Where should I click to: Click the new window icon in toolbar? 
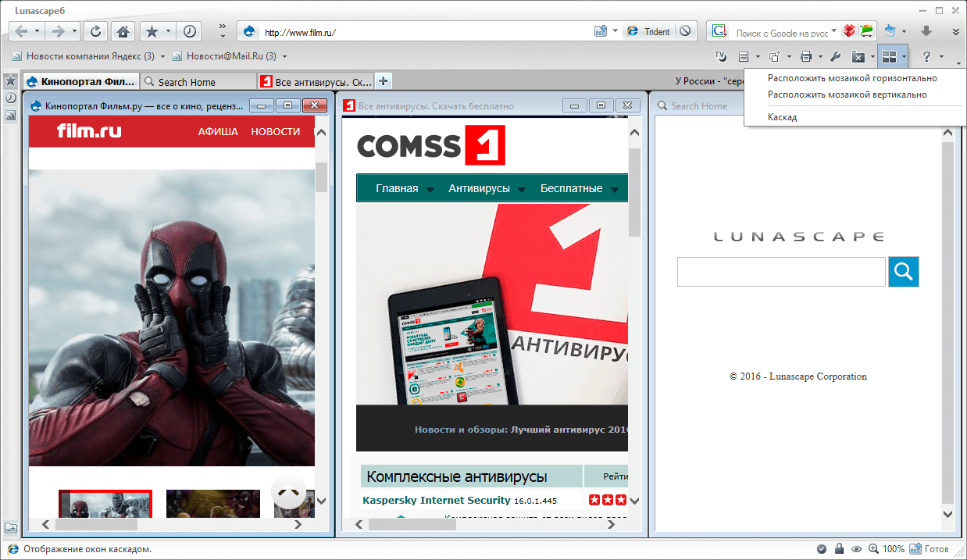coord(775,56)
